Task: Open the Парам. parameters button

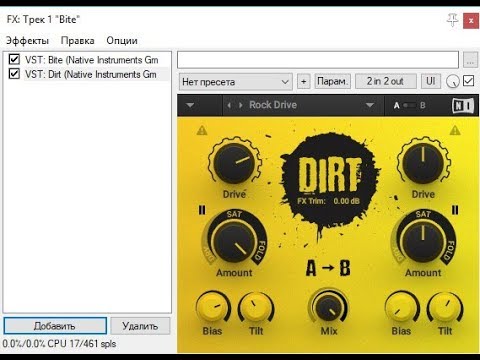Action: point(333,81)
